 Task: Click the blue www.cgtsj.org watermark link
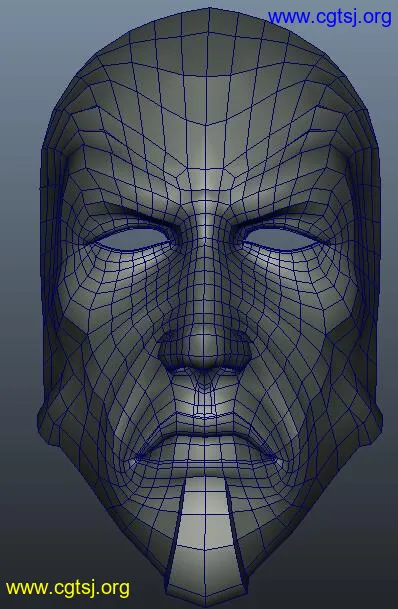tap(330, 17)
